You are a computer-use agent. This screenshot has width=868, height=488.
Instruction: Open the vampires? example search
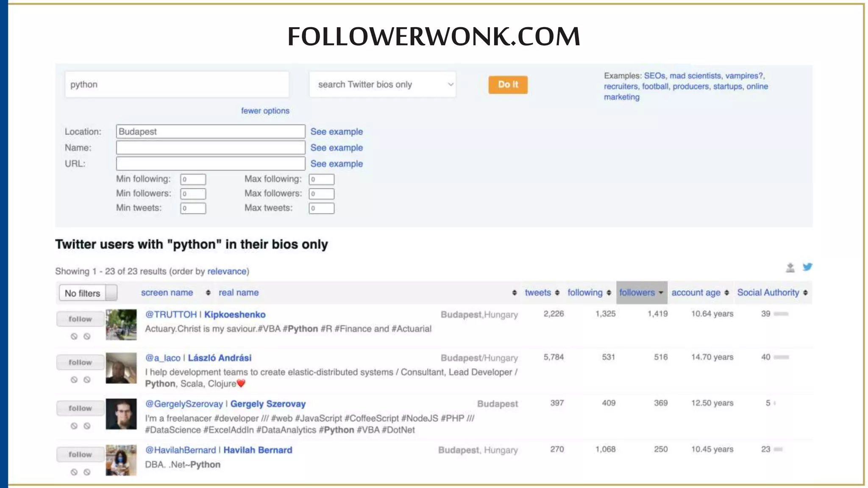point(745,76)
